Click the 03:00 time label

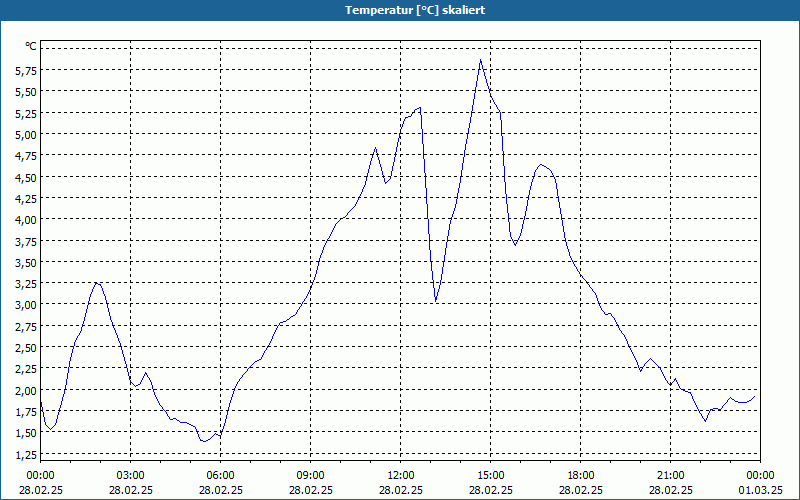click(131, 476)
